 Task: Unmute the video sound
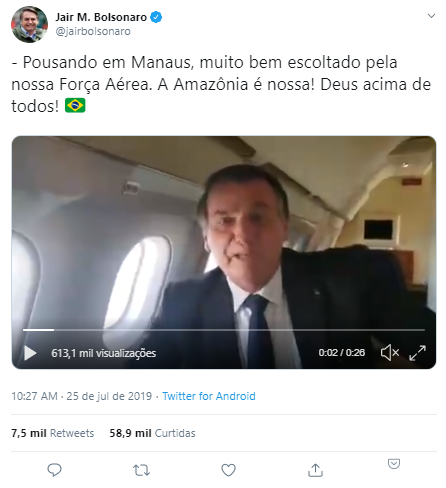390,353
